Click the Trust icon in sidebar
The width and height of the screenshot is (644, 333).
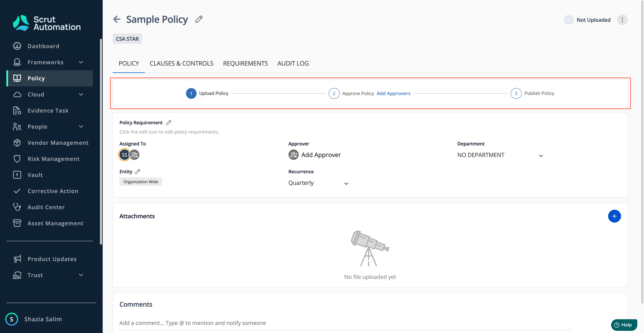click(17, 275)
